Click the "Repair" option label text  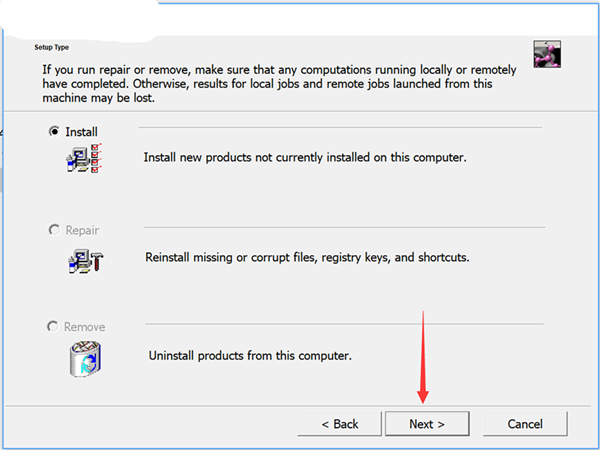(83, 230)
